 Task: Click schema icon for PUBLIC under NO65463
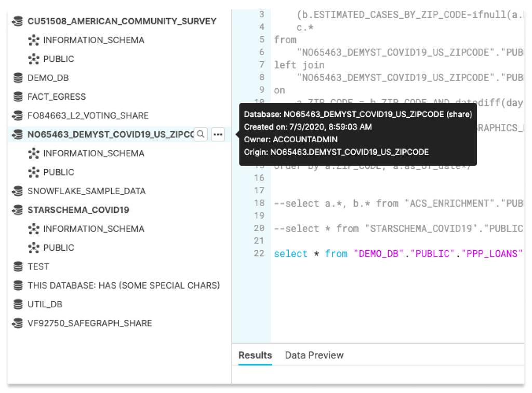click(34, 172)
